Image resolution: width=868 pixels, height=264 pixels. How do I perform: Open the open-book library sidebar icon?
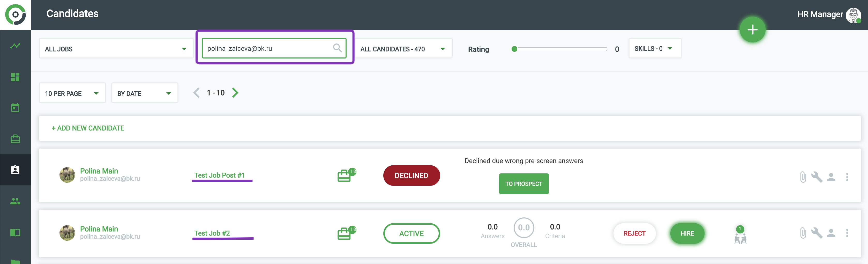point(15,232)
